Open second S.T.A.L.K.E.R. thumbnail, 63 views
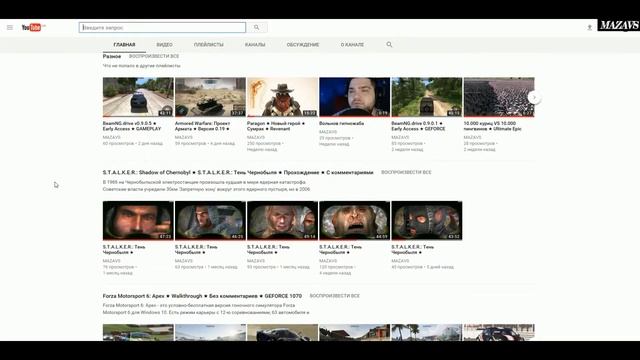 coord(210,220)
